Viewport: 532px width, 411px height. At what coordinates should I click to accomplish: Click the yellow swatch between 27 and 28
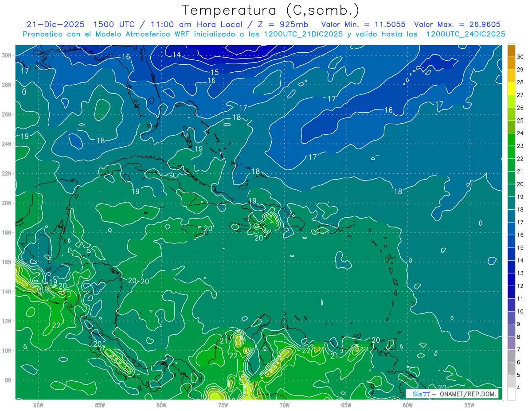tap(511, 88)
